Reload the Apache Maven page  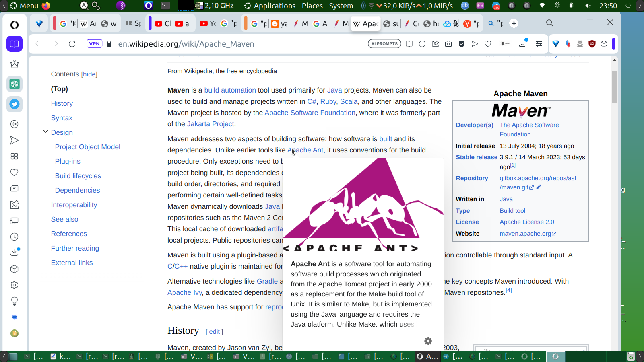click(x=72, y=44)
